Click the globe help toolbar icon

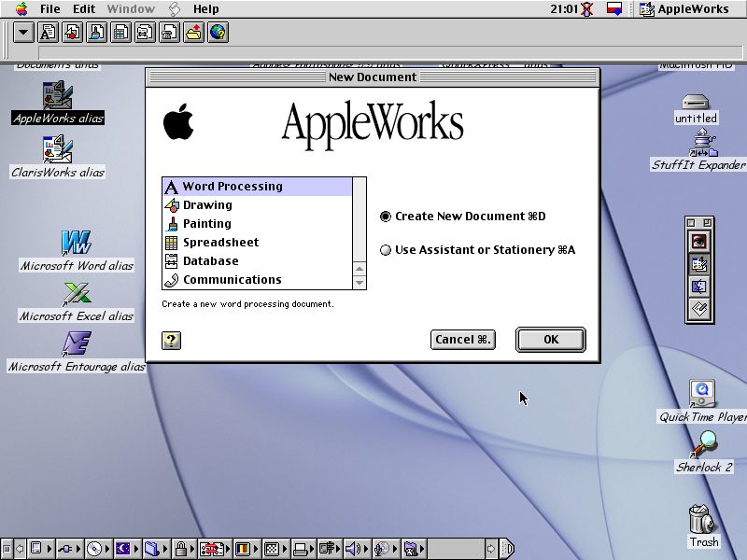click(x=218, y=33)
